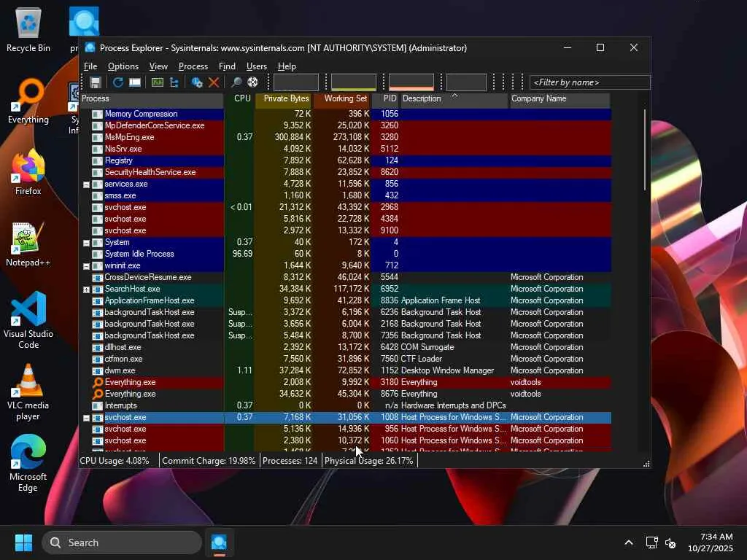Click the Firefox desktop shortcut

click(x=28, y=172)
